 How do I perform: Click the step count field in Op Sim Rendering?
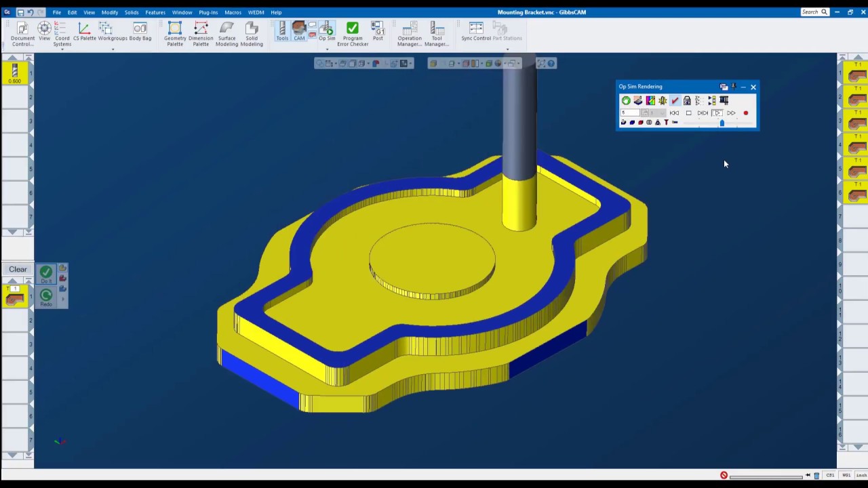pyautogui.click(x=630, y=113)
